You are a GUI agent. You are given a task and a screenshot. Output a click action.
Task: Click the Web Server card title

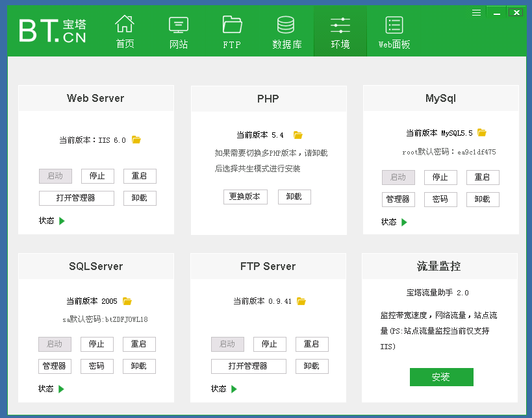(95, 98)
